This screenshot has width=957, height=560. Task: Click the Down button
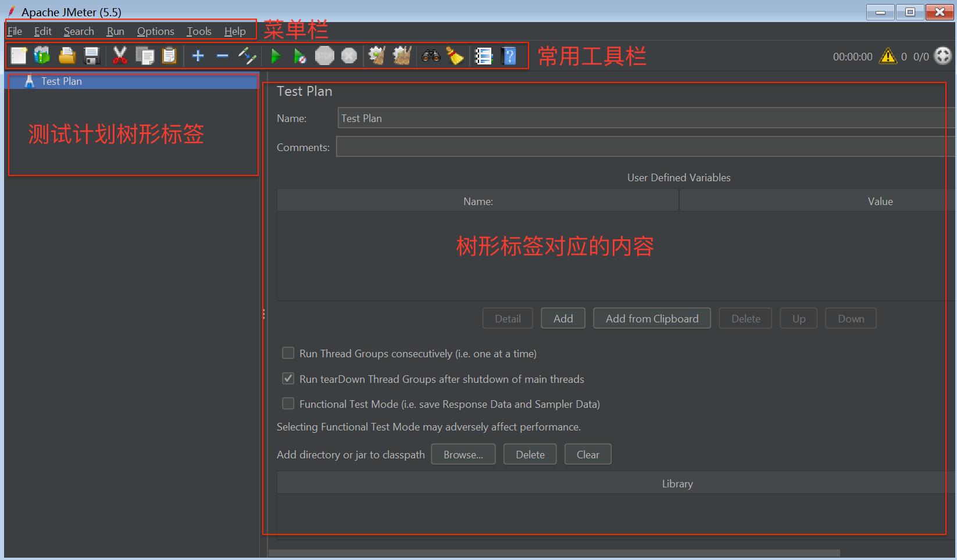click(851, 318)
